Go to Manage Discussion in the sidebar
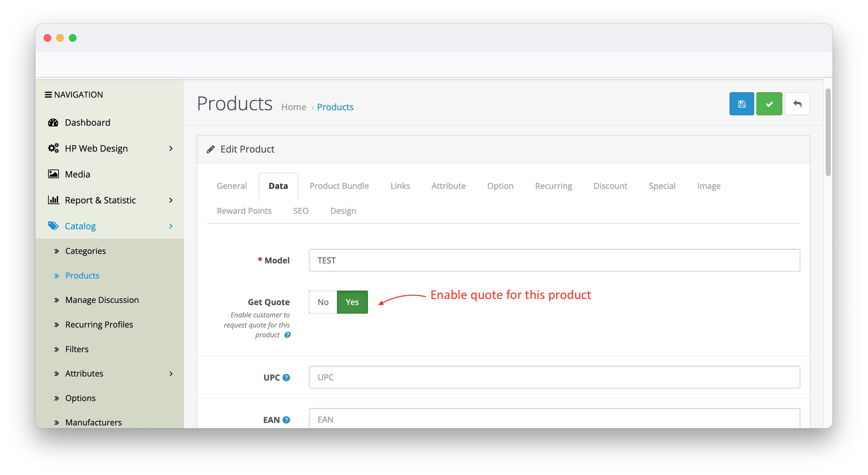The width and height of the screenshot is (868, 475). point(102,300)
